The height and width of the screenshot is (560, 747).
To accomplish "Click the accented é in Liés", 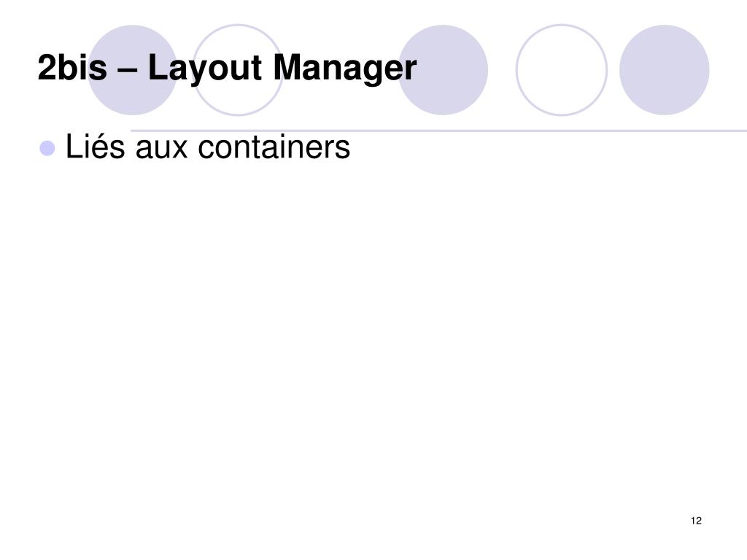I will tap(102, 147).
